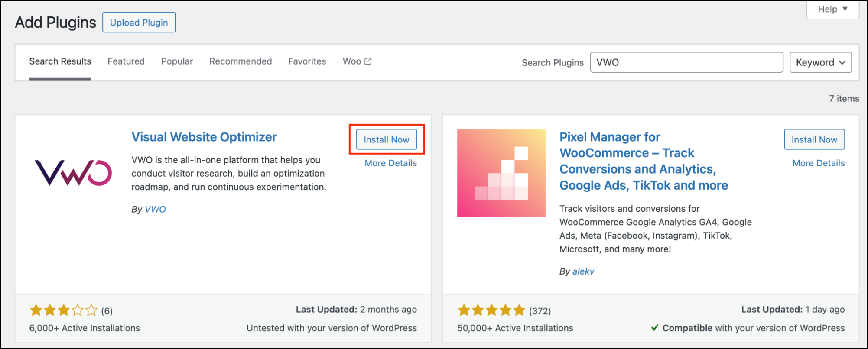Click the (6) ratings count

coord(107,311)
